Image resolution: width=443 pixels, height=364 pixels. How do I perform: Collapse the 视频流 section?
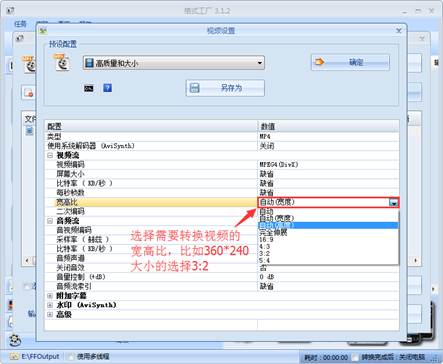pos(50,155)
